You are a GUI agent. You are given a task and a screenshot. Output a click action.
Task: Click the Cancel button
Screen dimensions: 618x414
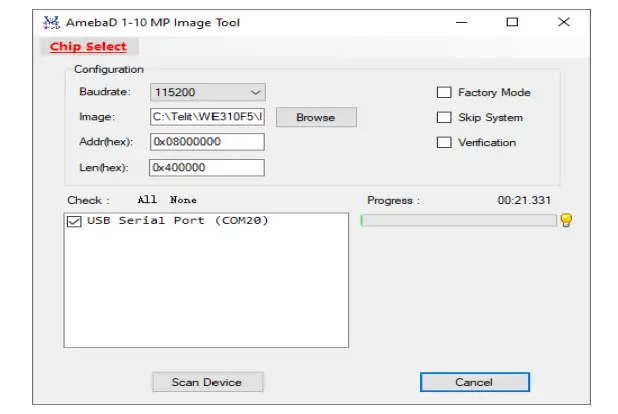[x=475, y=382]
